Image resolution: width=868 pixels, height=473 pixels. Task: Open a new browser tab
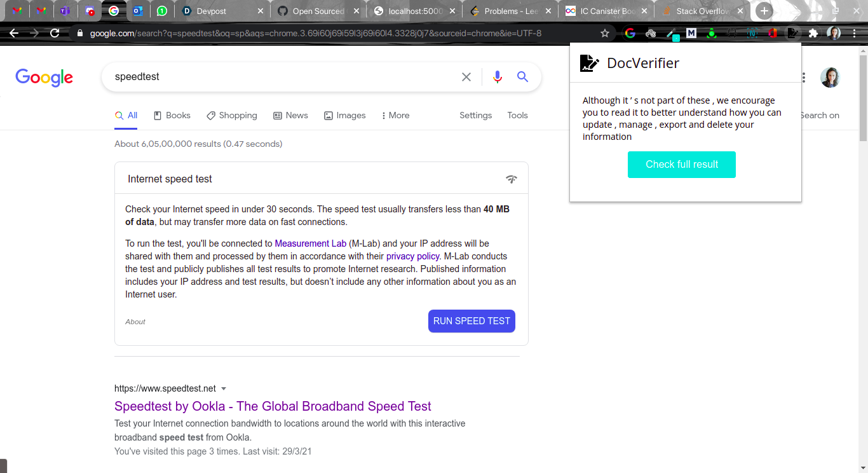tap(764, 11)
